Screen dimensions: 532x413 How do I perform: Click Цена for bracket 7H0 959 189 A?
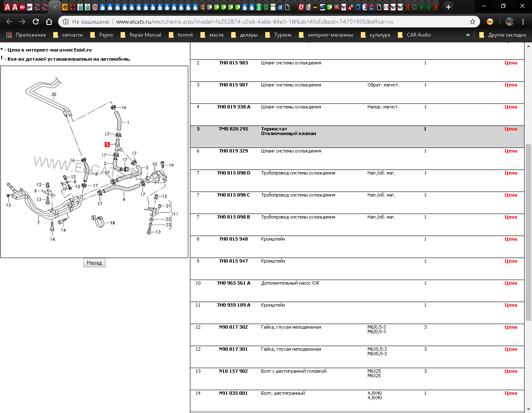pos(511,305)
